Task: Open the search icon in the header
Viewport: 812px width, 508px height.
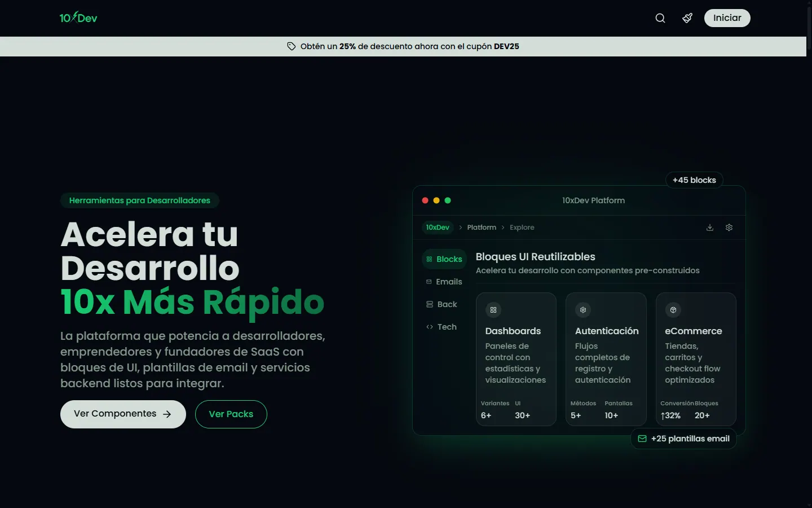Action: pyautogui.click(x=660, y=18)
